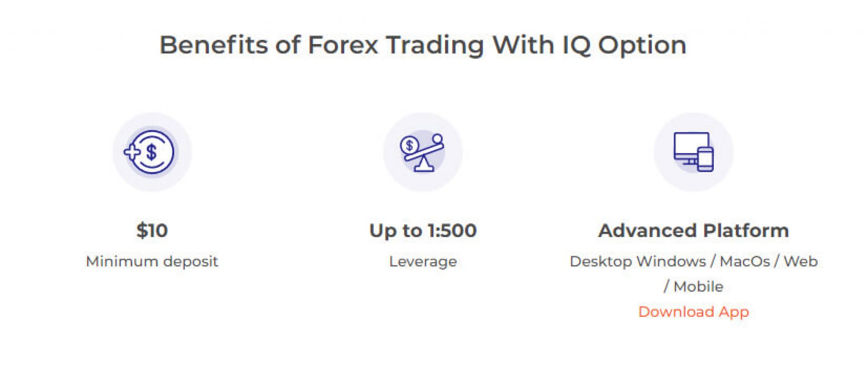
Task: Select the 'Up to 1:500' leverage heading
Action: pos(424,231)
